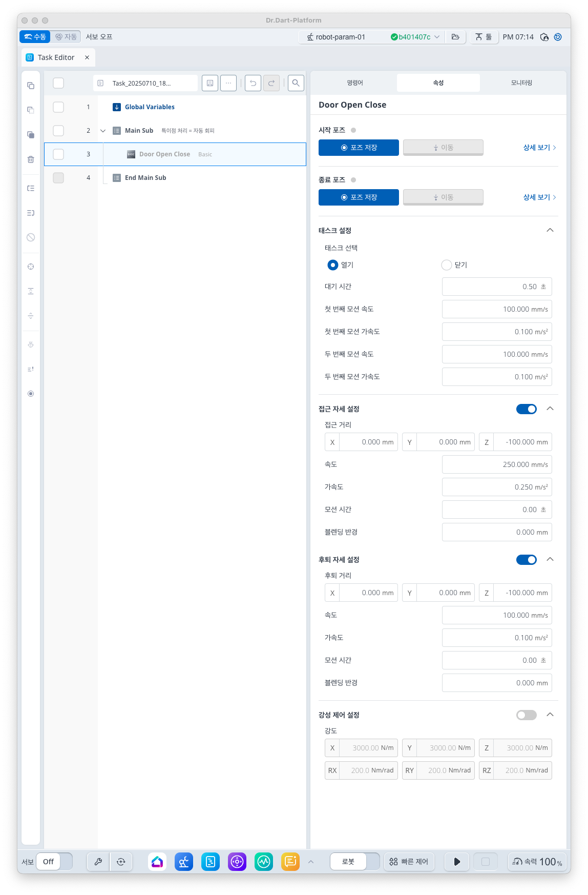This screenshot has width=588, height=895.
Task: Check the checkbox for Global Variables row
Action: [x=58, y=107]
